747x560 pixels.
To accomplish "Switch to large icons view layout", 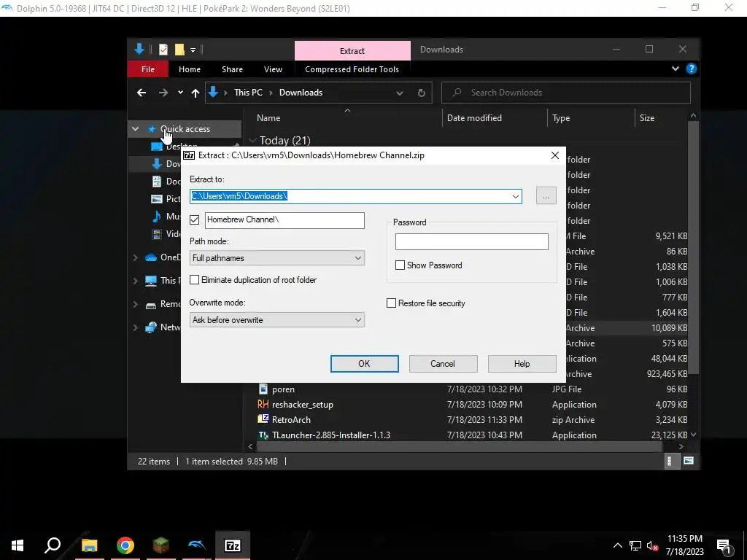I will coord(689,461).
